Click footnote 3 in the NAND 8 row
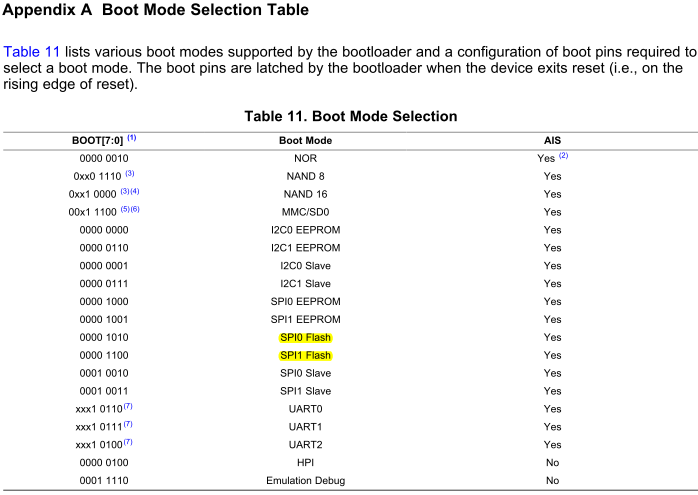The height and width of the screenshot is (495, 698). click(129, 173)
